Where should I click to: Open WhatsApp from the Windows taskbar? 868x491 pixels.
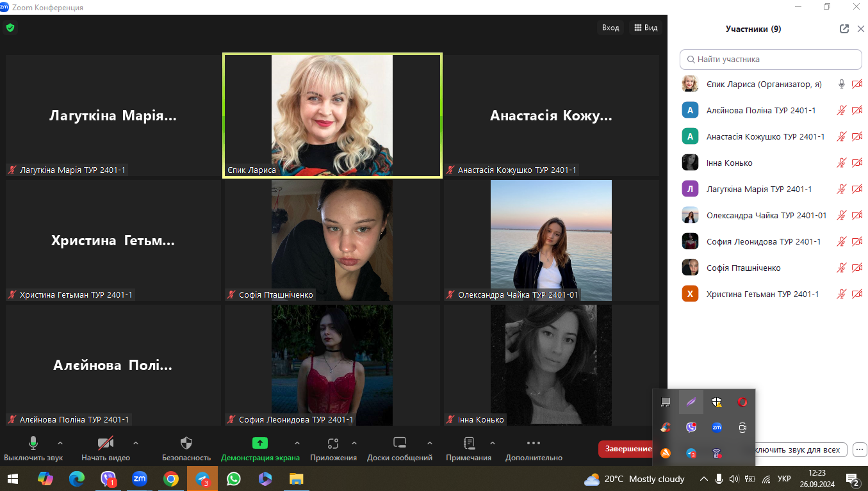click(x=234, y=479)
